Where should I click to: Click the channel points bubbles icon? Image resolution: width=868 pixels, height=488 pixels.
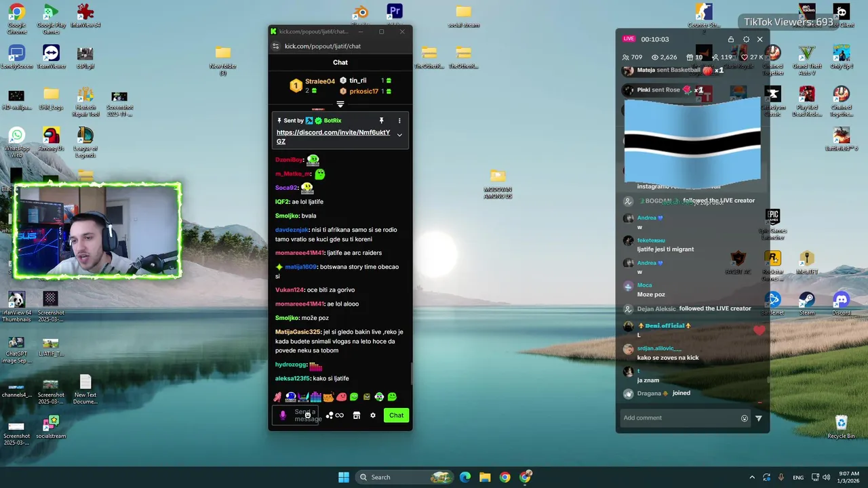(x=330, y=415)
